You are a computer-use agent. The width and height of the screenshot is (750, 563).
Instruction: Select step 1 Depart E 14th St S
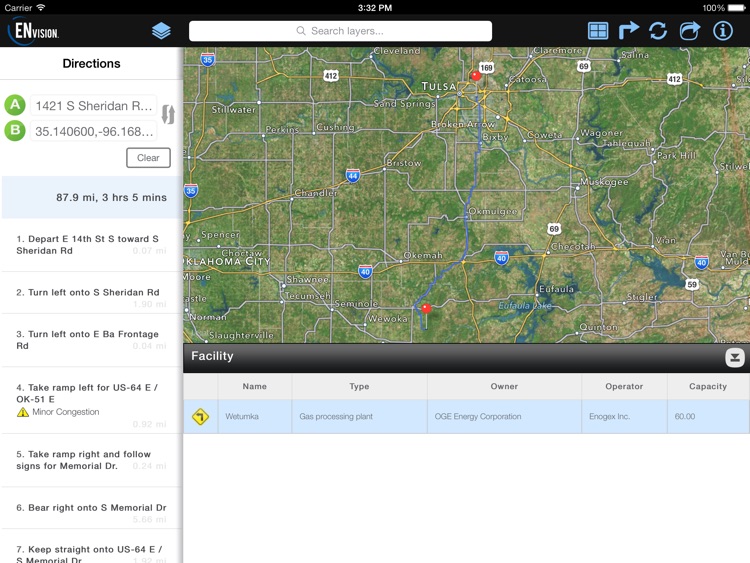click(92, 245)
